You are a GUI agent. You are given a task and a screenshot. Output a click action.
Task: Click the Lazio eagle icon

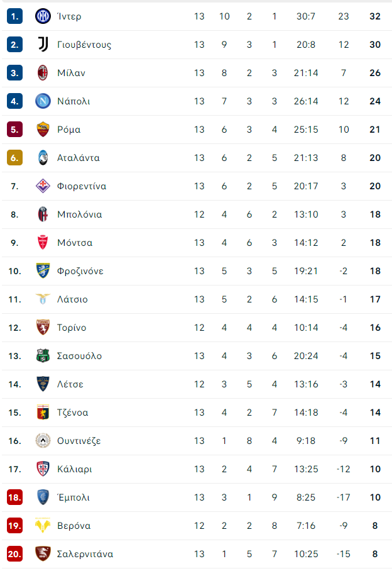point(43,299)
